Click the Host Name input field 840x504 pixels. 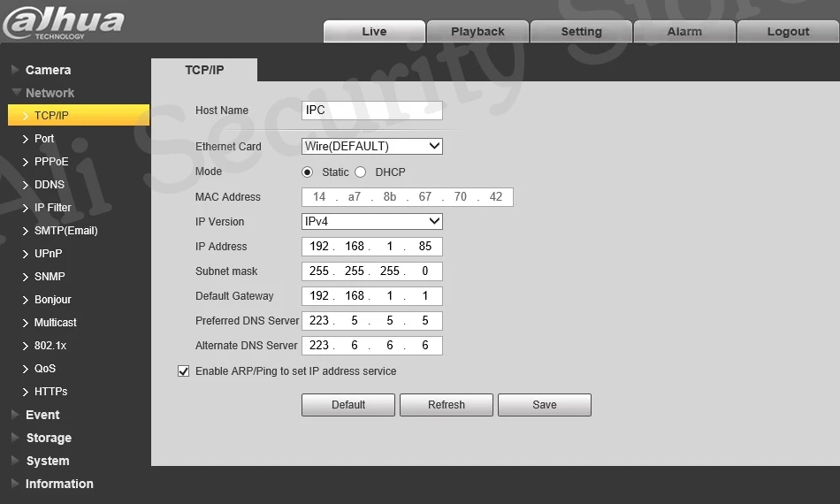371,111
